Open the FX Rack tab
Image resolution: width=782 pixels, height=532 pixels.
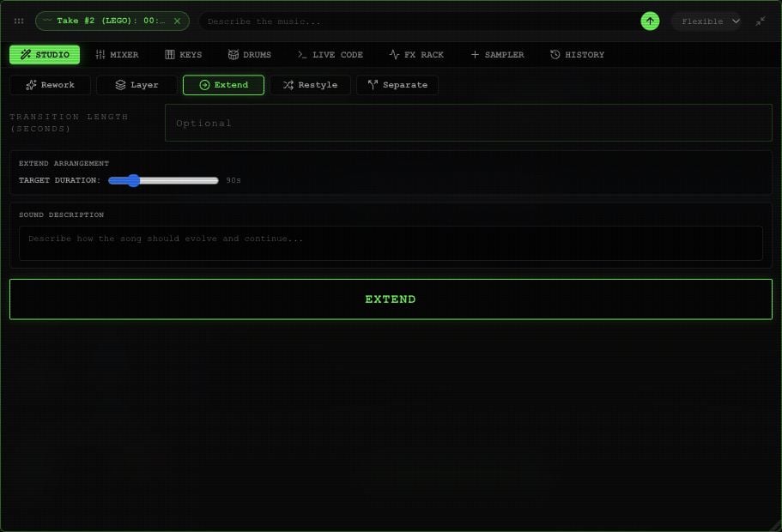click(416, 55)
